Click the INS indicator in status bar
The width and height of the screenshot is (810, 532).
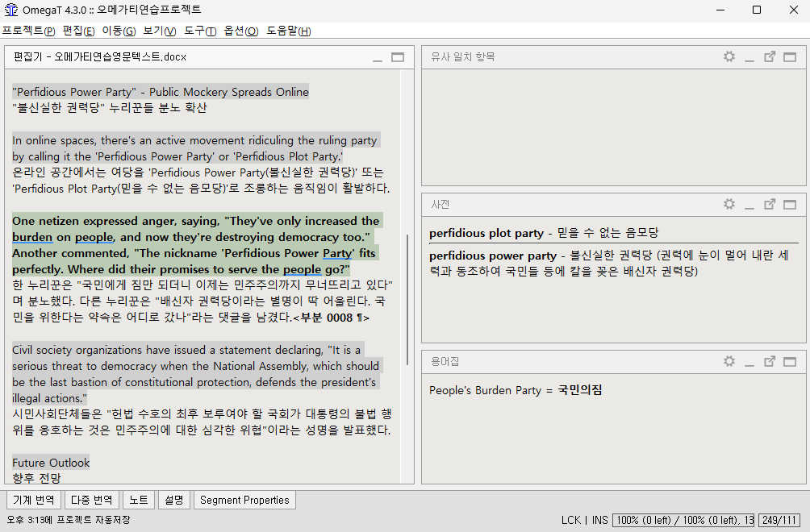(x=599, y=520)
